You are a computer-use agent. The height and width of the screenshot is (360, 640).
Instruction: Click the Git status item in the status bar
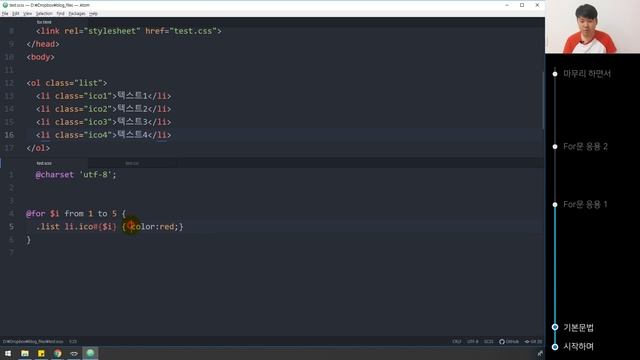pyautogui.click(x=533, y=342)
